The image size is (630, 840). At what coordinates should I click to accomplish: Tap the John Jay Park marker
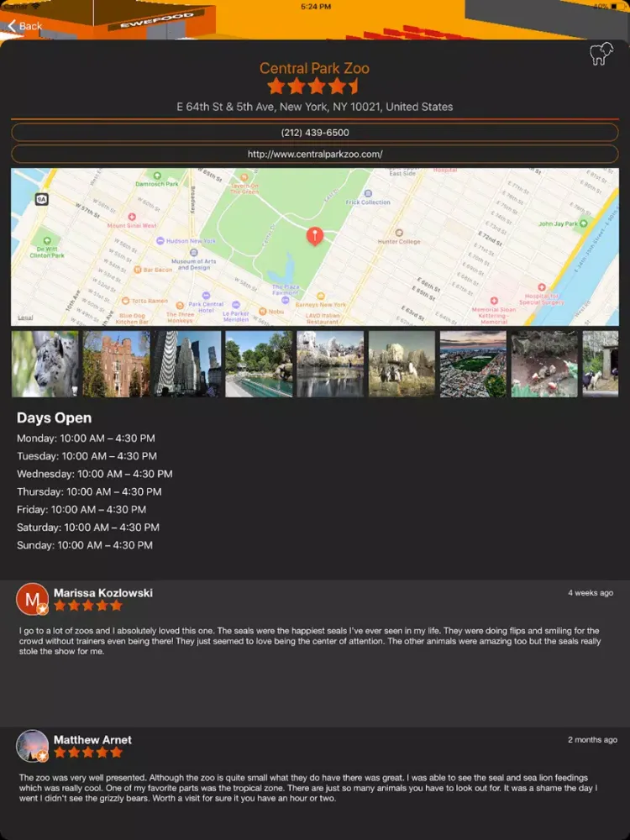point(584,223)
